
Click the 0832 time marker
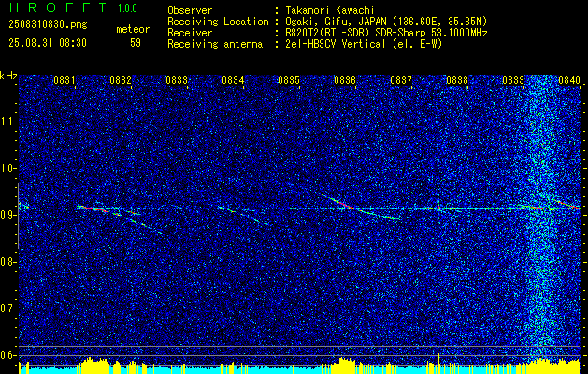pyautogui.click(x=121, y=79)
